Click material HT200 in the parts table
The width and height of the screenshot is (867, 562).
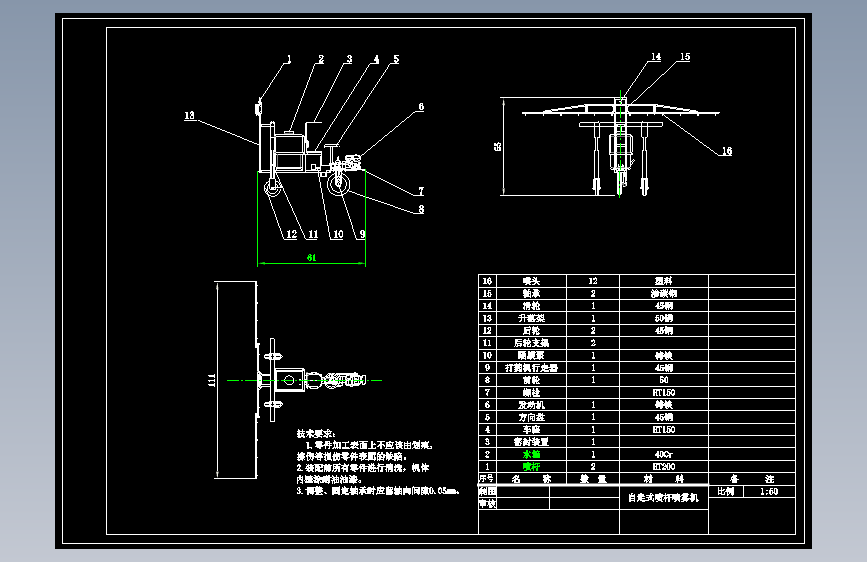click(664, 466)
